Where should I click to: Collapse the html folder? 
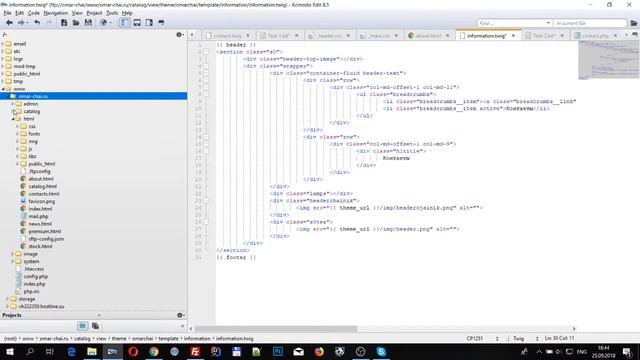13,119
